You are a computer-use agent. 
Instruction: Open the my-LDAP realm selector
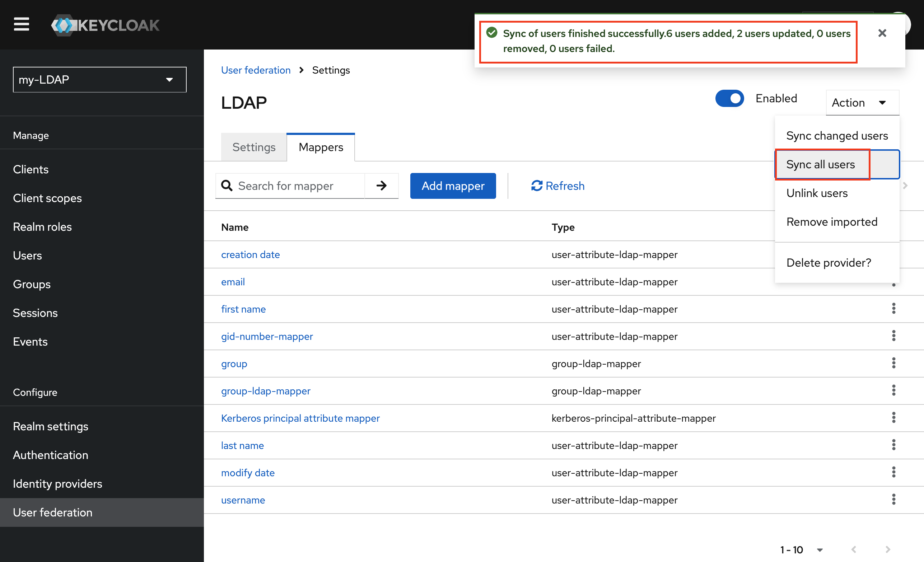99,79
